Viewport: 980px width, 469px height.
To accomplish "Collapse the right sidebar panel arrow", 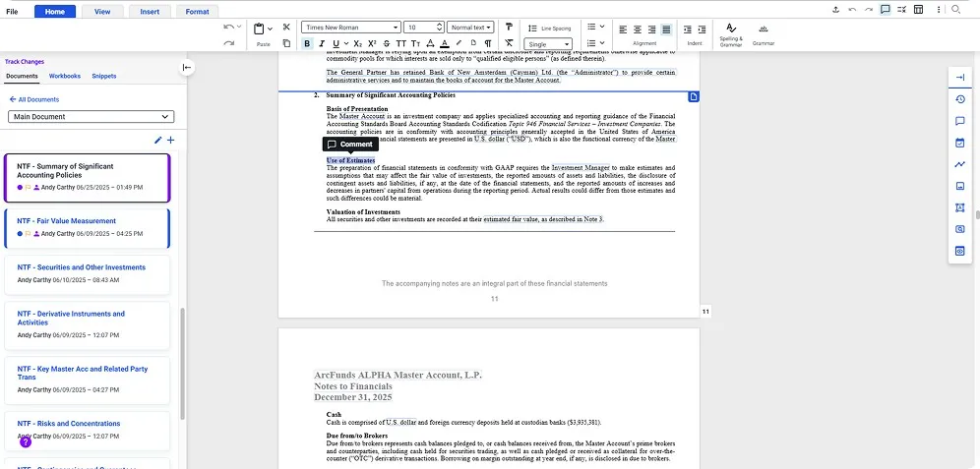I will [x=960, y=78].
